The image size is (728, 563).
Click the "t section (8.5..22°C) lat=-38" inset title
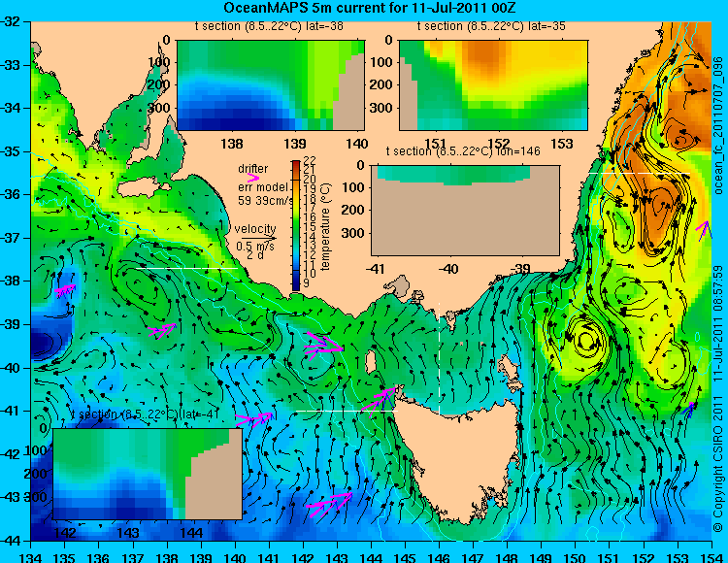(269, 26)
